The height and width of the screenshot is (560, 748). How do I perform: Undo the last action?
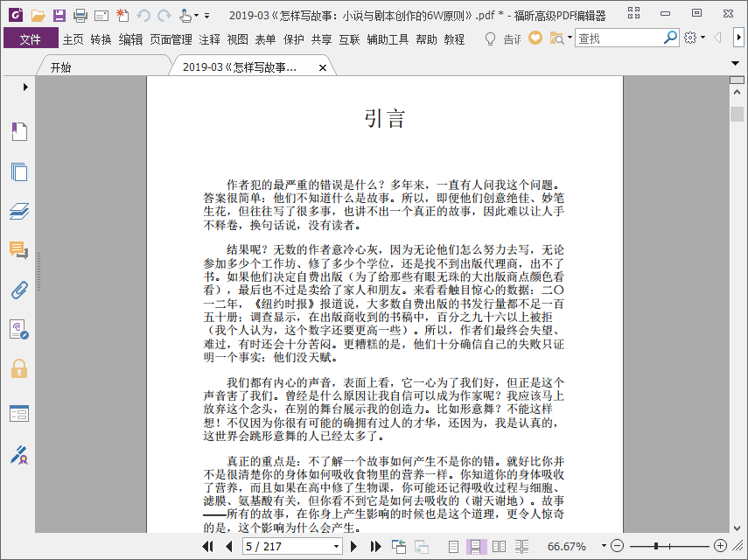tap(143, 16)
